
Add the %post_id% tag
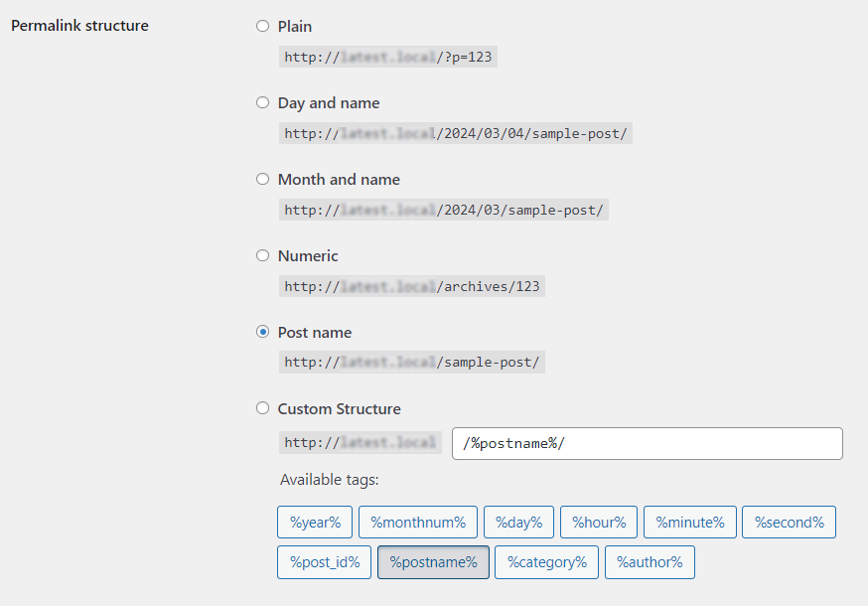pyautogui.click(x=325, y=562)
